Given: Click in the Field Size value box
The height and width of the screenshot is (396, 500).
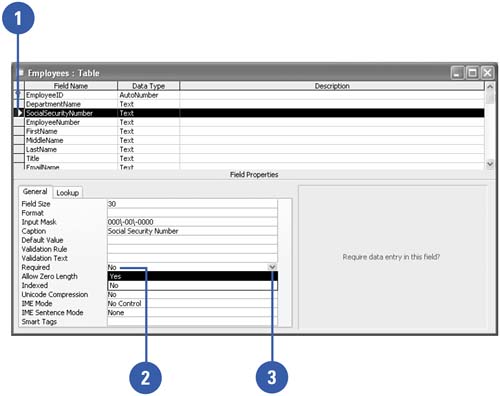Looking at the screenshot, I should [192, 204].
